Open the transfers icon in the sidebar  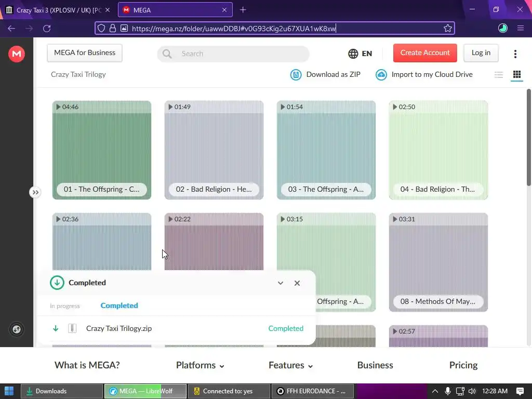[17, 329]
